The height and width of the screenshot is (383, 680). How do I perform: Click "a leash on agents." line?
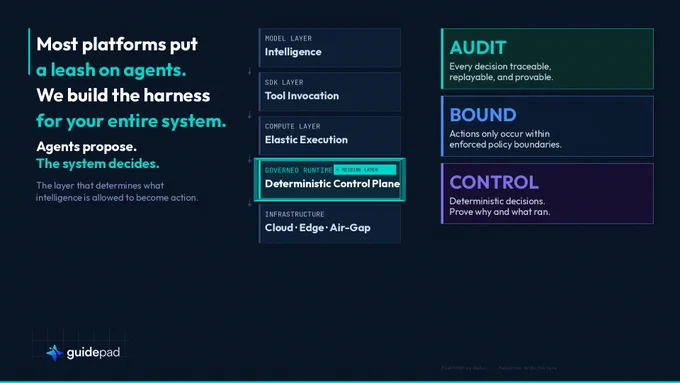[111, 70]
